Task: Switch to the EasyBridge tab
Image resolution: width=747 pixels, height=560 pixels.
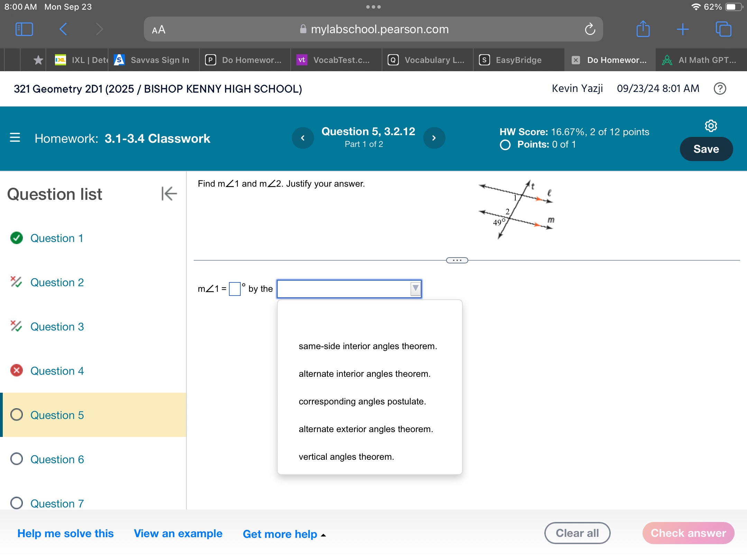Action: coord(519,60)
